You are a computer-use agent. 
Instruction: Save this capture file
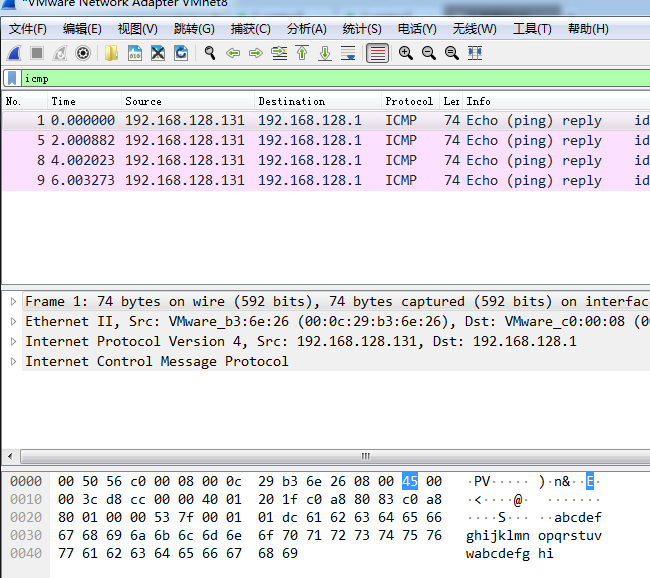[135, 53]
